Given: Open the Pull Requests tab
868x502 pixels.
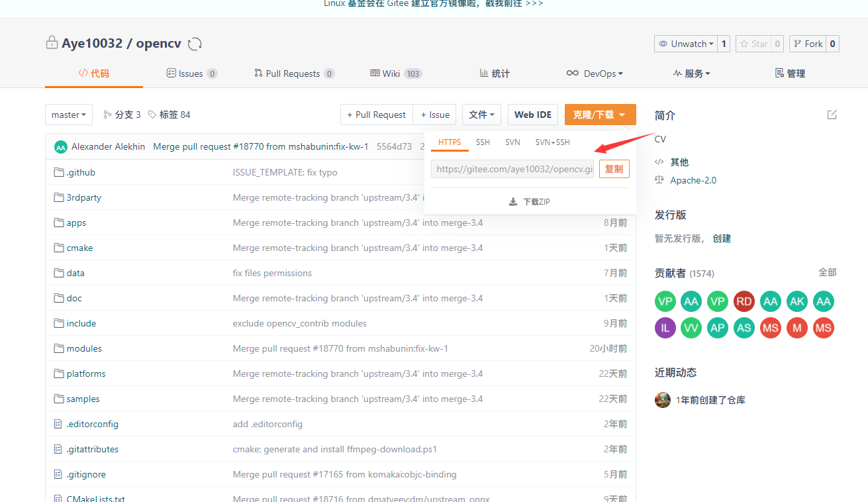Looking at the screenshot, I should tap(295, 74).
